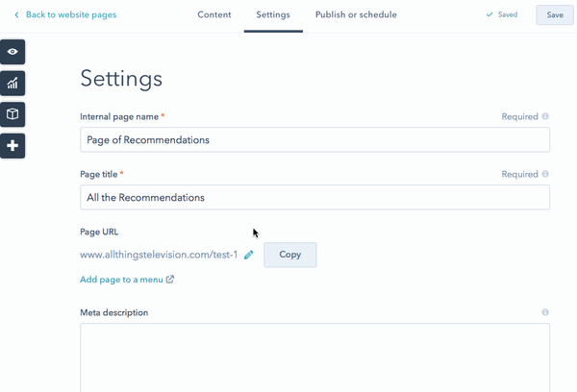Open the optimization bar chart icon

[x=13, y=84]
